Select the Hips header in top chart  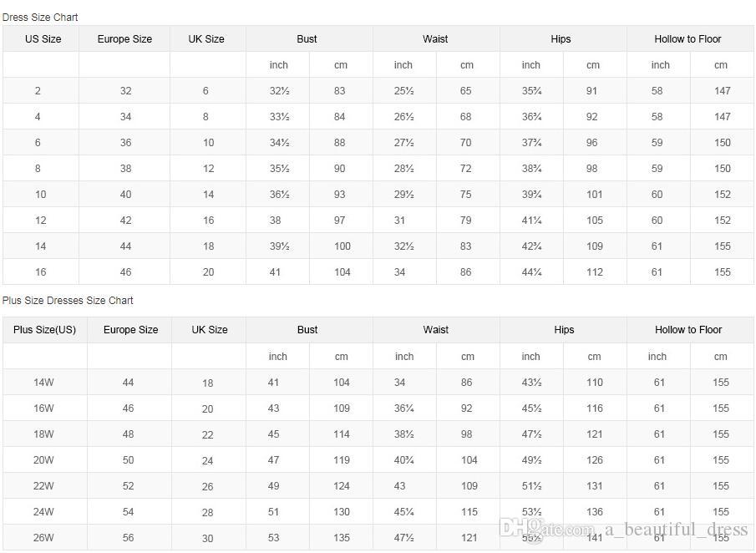(561, 39)
